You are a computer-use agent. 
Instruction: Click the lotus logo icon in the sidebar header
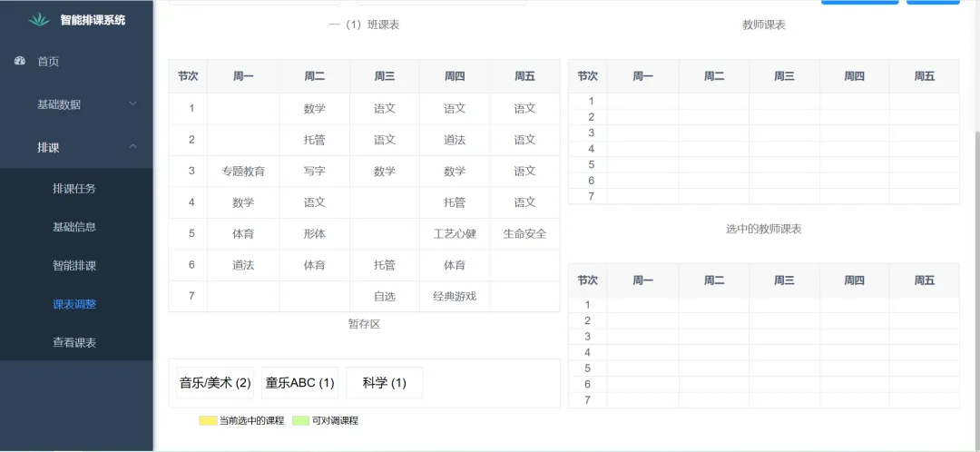tap(39, 19)
